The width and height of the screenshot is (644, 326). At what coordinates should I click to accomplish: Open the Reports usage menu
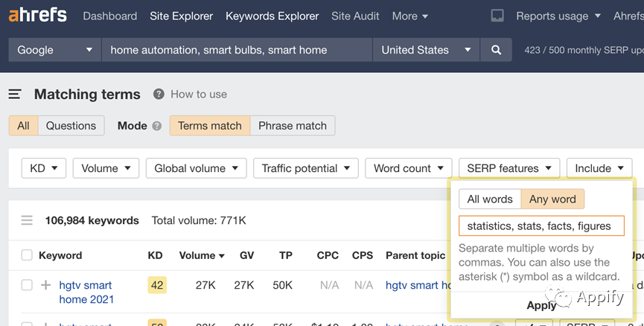[558, 16]
